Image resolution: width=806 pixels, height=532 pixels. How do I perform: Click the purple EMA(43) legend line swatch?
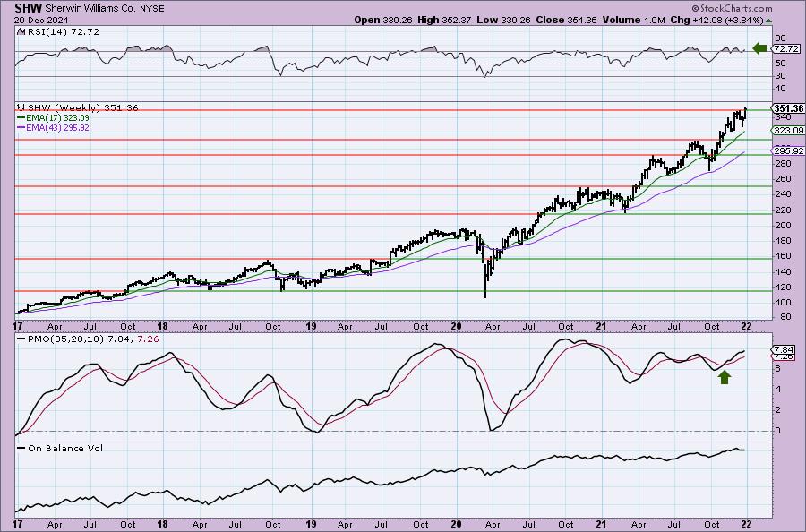pyautogui.click(x=21, y=127)
